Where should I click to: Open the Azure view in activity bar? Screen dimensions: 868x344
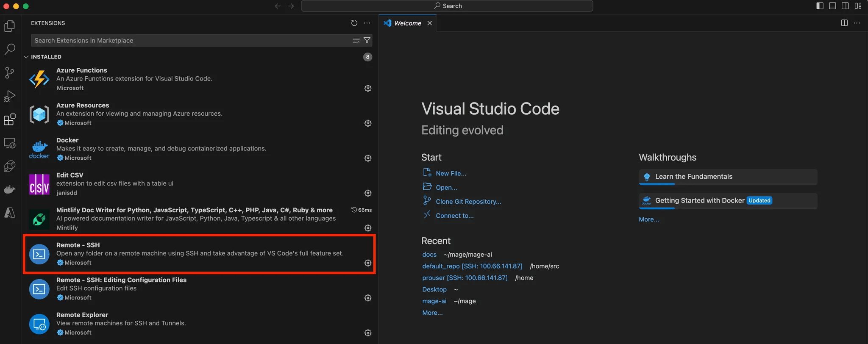tap(9, 213)
